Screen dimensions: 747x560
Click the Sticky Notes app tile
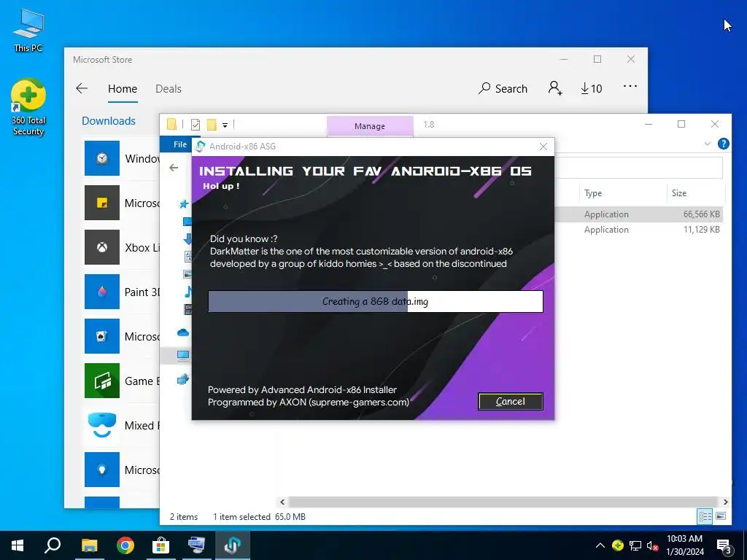pos(102,203)
